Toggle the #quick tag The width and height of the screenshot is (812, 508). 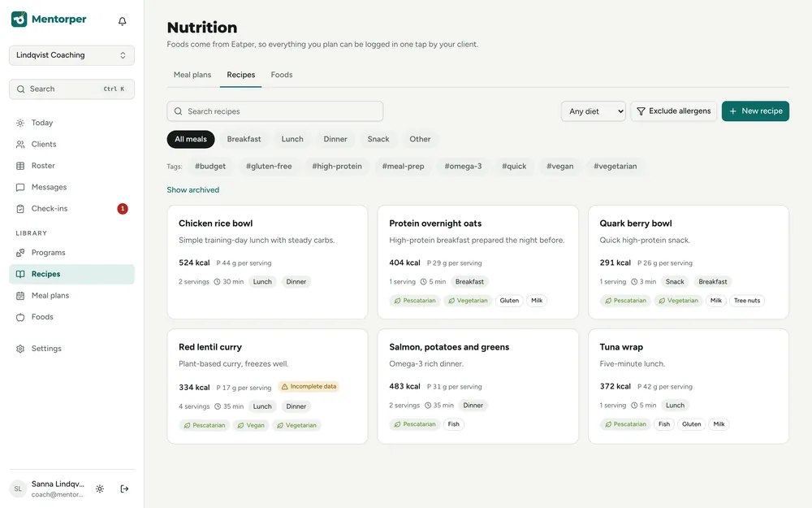[x=514, y=167]
